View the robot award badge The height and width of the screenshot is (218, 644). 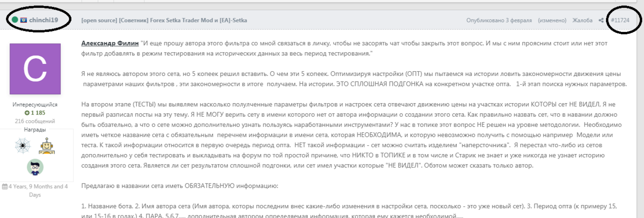coord(47,145)
